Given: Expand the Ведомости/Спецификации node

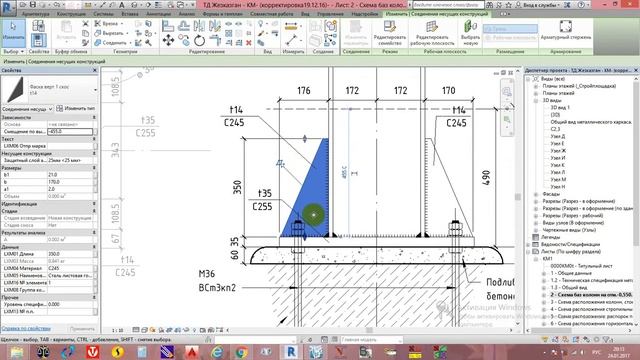Looking at the screenshot, I should pos(529,244).
